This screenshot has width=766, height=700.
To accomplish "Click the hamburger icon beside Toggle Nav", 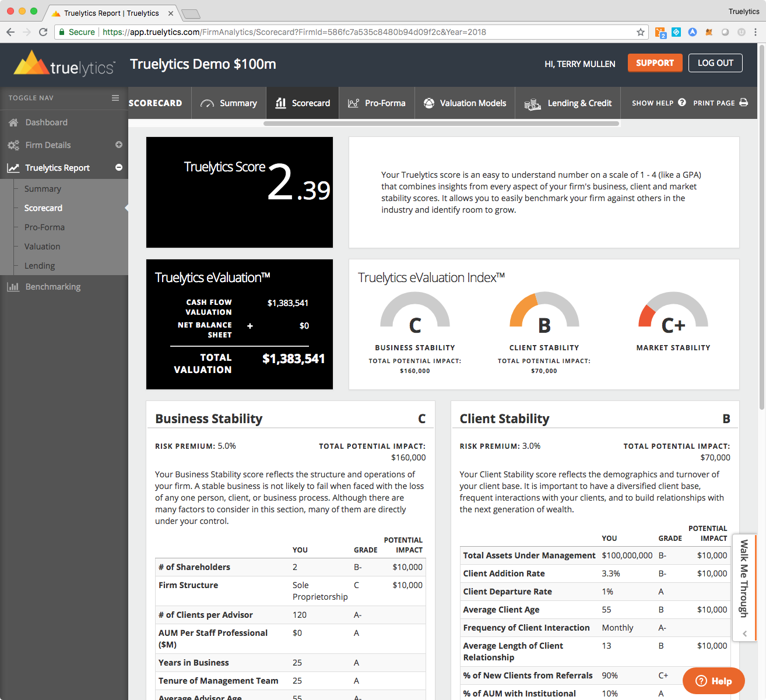I will (115, 98).
